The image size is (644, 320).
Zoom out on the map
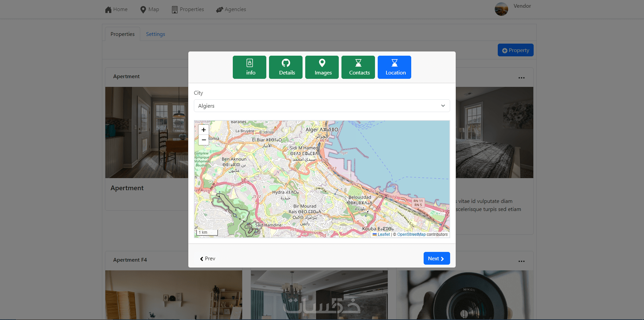(x=204, y=140)
